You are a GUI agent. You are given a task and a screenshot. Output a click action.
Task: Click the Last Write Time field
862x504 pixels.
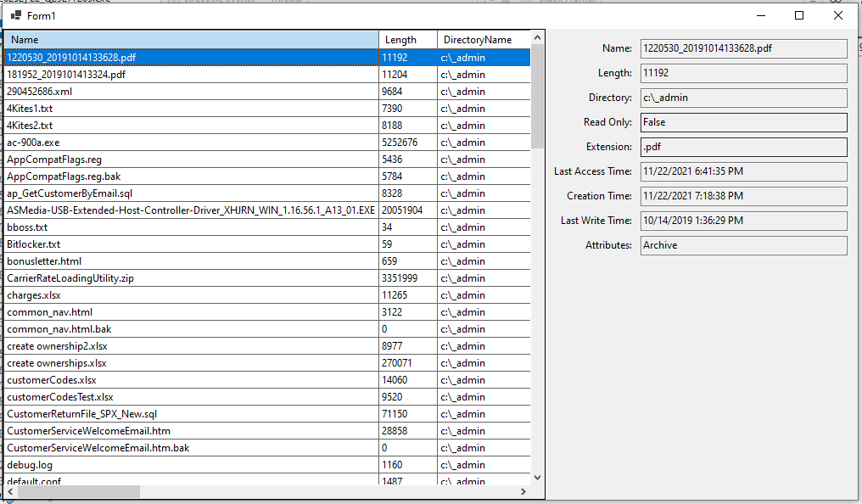pos(744,221)
